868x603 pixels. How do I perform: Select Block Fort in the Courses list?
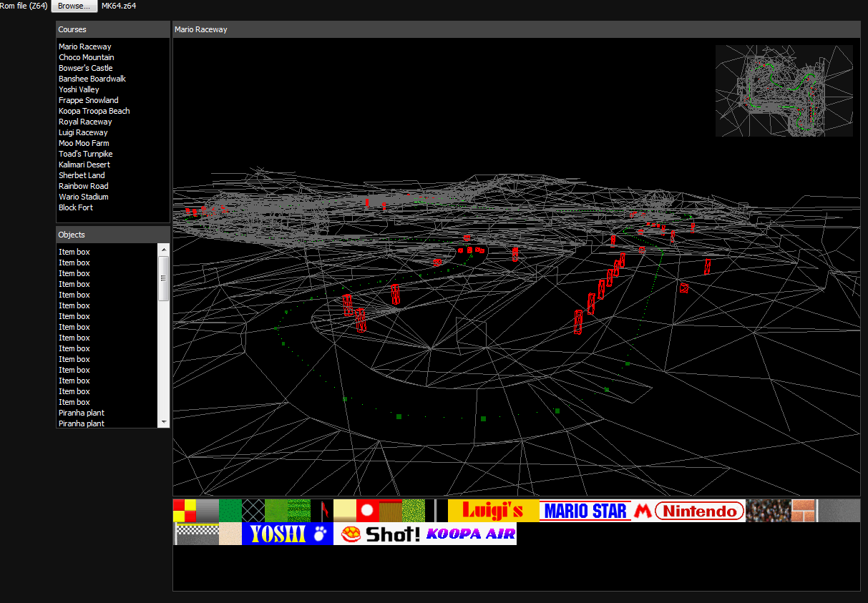pos(76,207)
